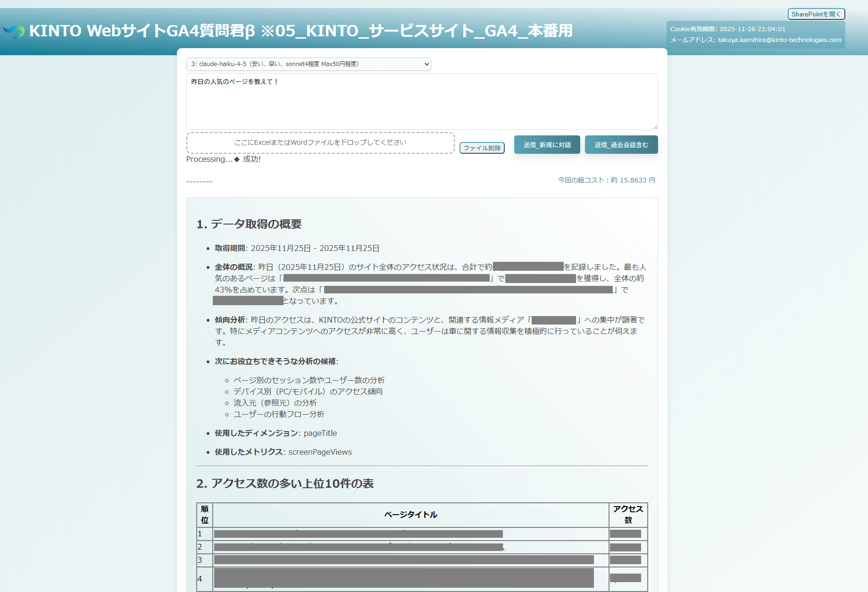
Task: Click the 成功! status message
Action: pos(251,159)
